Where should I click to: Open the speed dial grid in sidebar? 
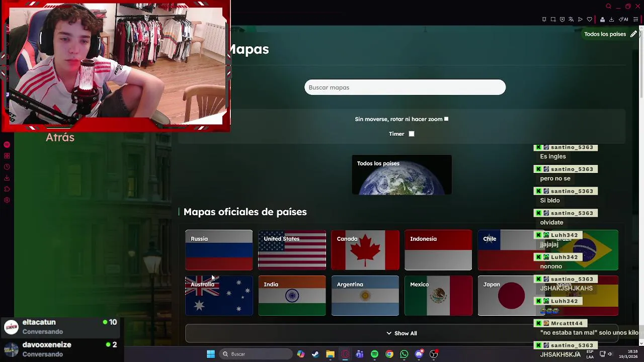coord(7,156)
